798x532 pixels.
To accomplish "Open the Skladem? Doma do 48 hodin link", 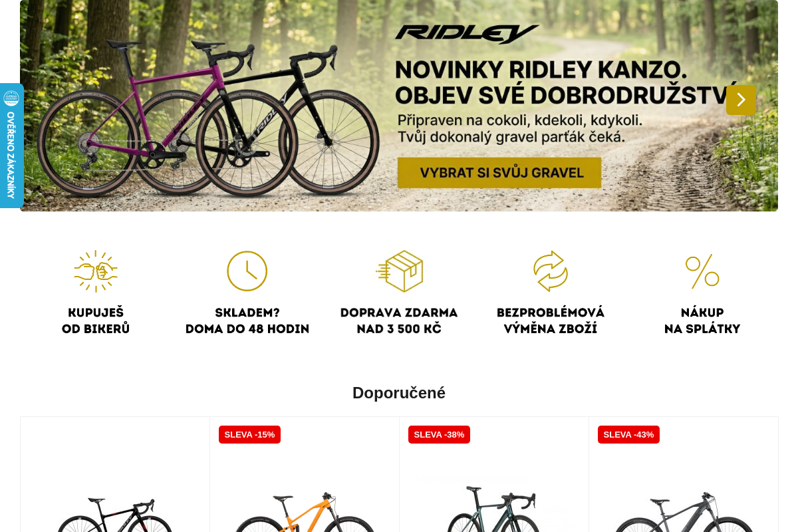I will (x=247, y=321).
